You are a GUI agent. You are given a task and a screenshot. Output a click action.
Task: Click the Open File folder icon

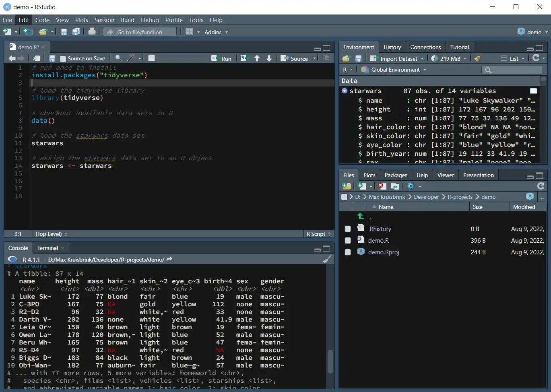[x=43, y=32]
